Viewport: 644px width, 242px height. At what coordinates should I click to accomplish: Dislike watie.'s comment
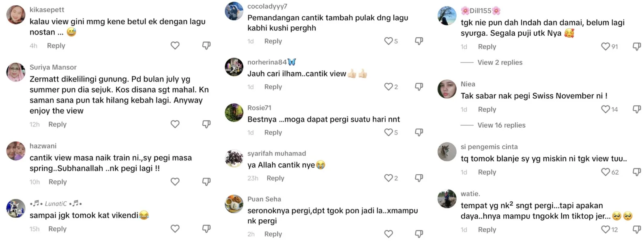pos(637,229)
